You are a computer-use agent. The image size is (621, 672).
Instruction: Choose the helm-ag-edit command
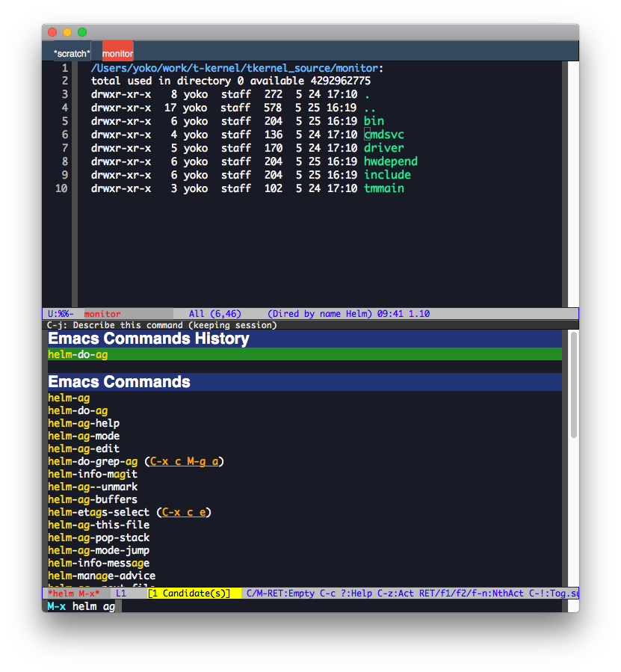84,448
